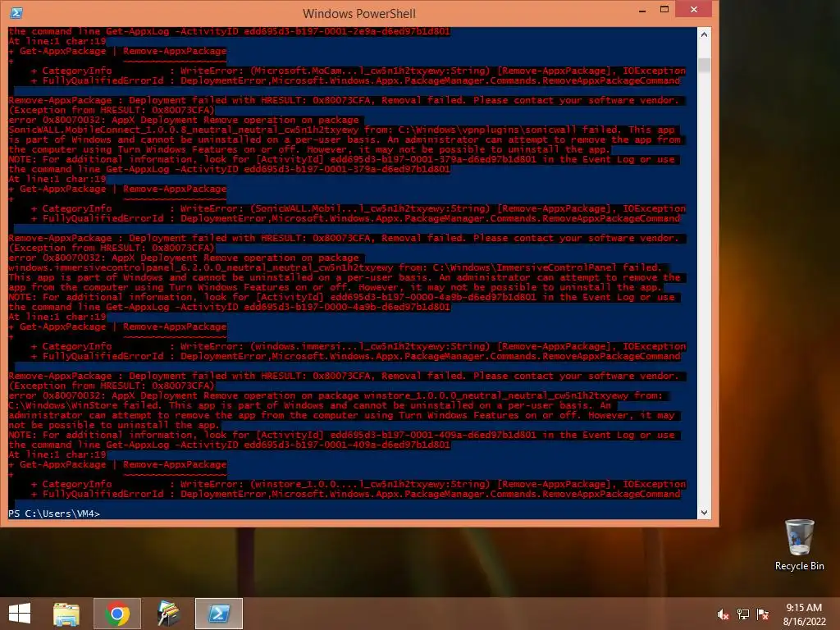Click the 8/16/2022 date in the tray

[x=804, y=622]
